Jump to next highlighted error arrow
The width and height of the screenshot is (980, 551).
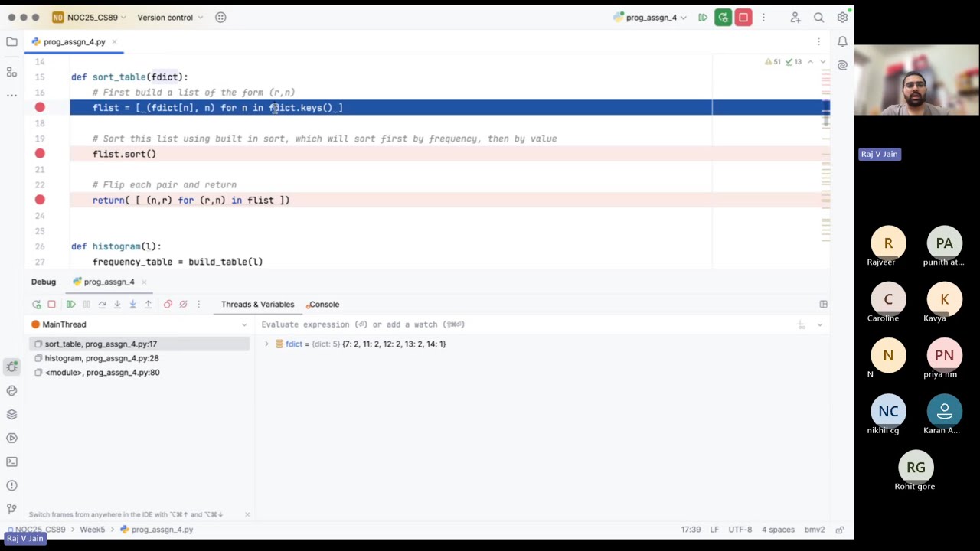pos(823,62)
